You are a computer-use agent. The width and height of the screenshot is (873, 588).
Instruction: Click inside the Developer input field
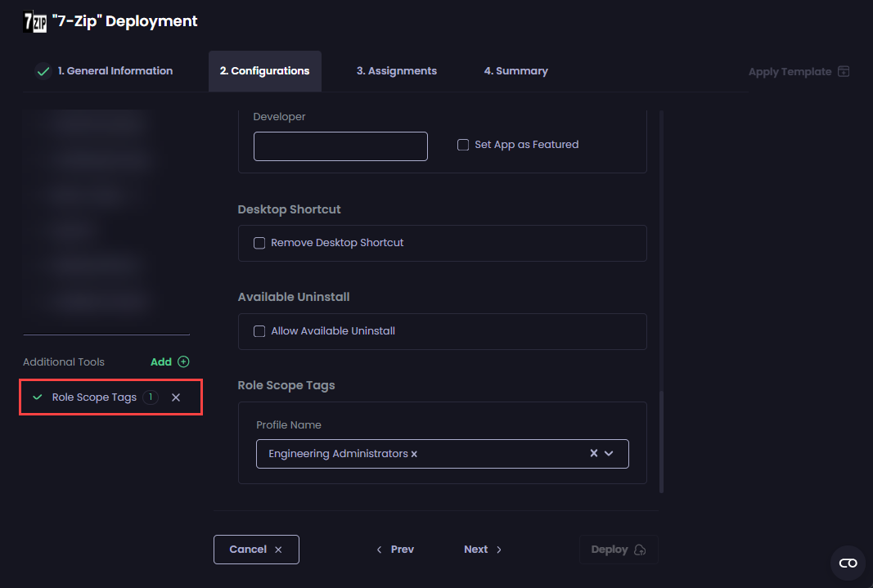(x=340, y=146)
